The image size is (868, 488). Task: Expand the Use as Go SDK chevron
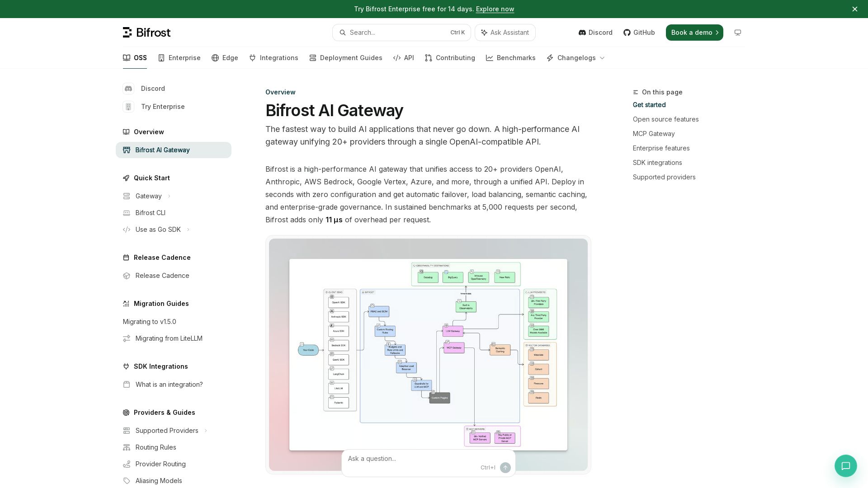tap(188, 230)
